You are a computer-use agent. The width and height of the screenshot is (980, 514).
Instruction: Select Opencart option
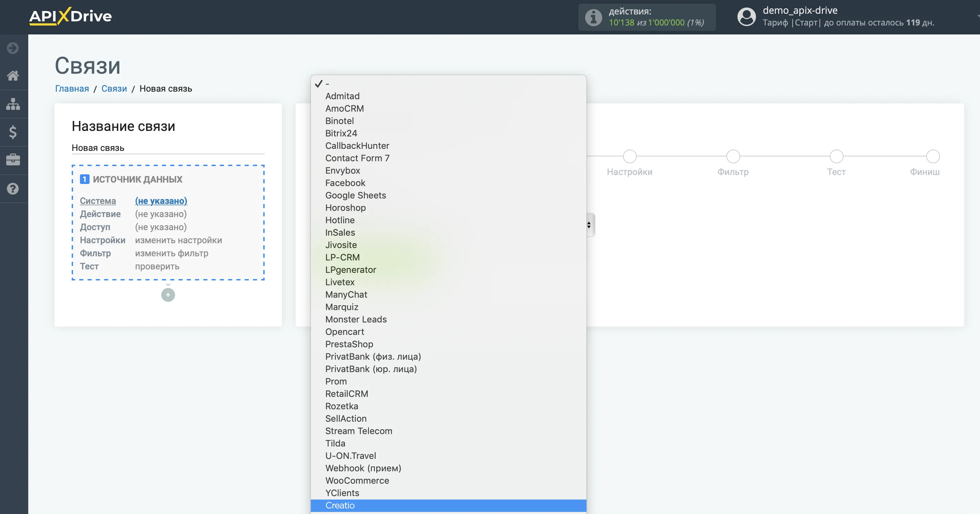pyautogui.click(x=449, y=332)
